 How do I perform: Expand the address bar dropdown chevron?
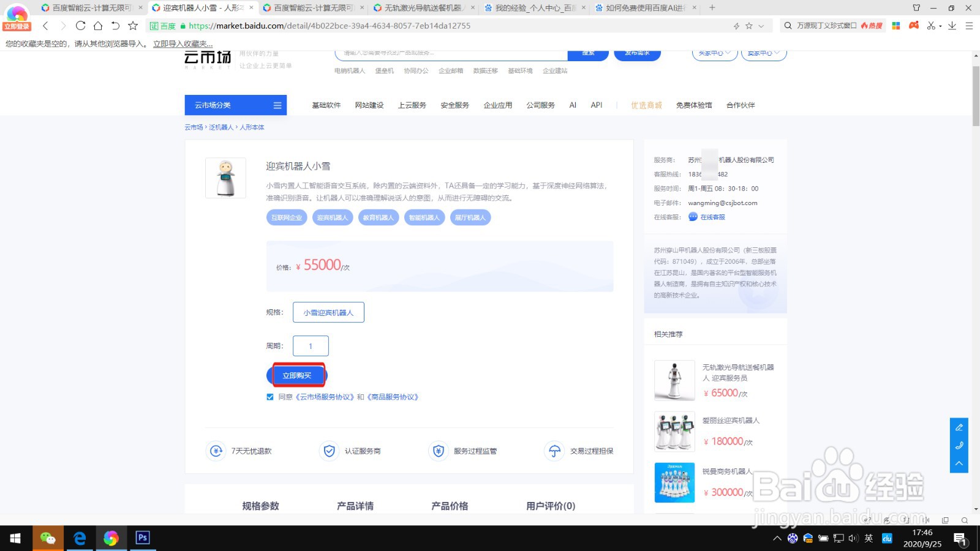coord(761,26)
